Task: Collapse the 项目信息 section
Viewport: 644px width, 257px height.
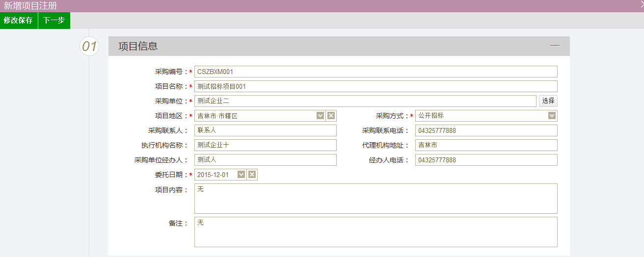Action: (555, 46)
